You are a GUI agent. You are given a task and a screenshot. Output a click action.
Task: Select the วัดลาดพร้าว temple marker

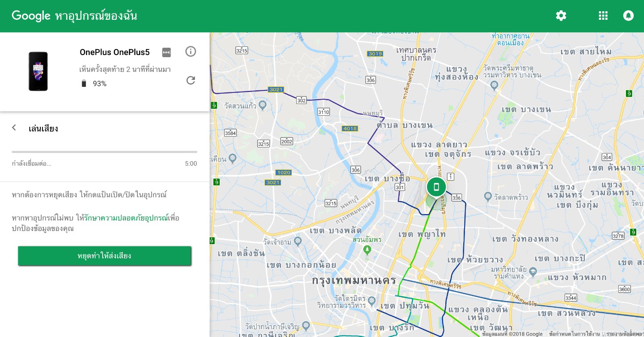pyautogui.click(x=487, y=197)
